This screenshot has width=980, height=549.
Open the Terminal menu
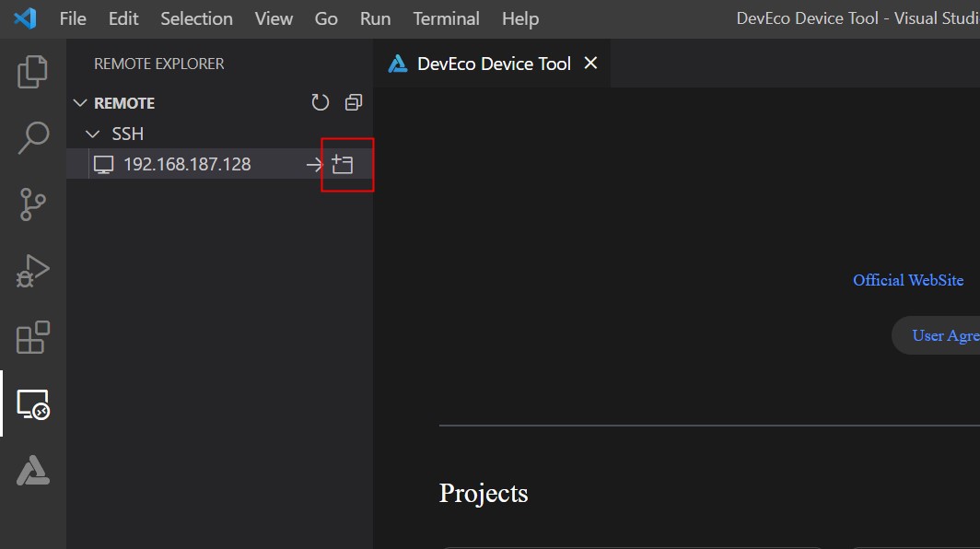click(446, 18)
